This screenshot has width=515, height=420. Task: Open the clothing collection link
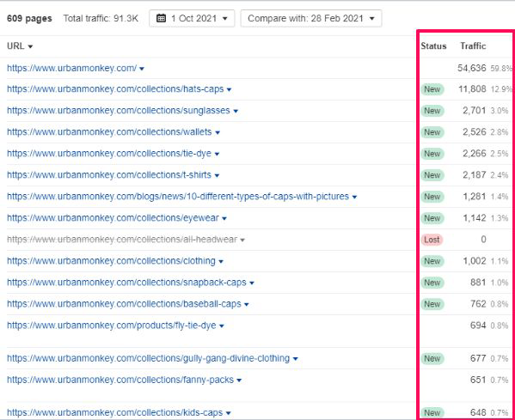coord(111,261)
